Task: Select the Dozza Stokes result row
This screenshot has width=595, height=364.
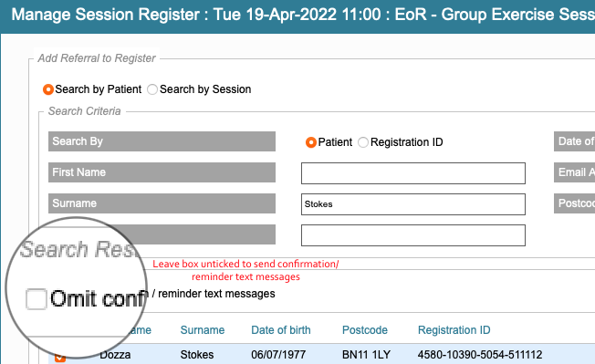Action: pyautogui.click(x=321, y=354)
